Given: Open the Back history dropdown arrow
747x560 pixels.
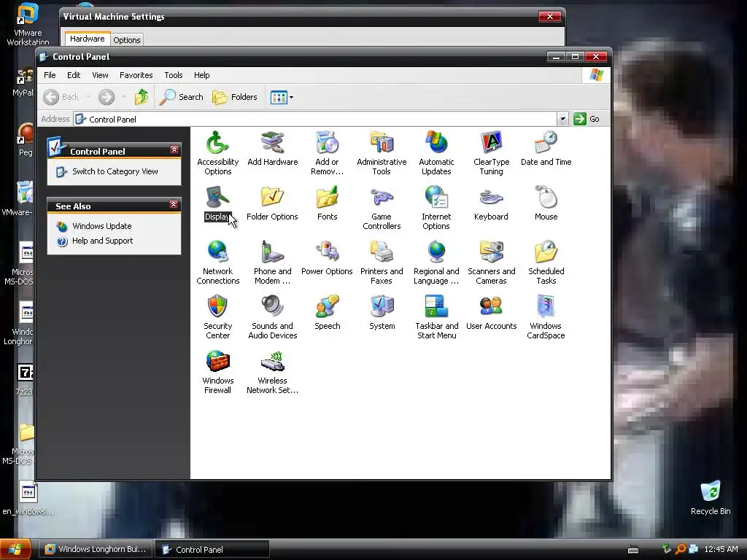Looking at the screenshot, I should [88, 97].
